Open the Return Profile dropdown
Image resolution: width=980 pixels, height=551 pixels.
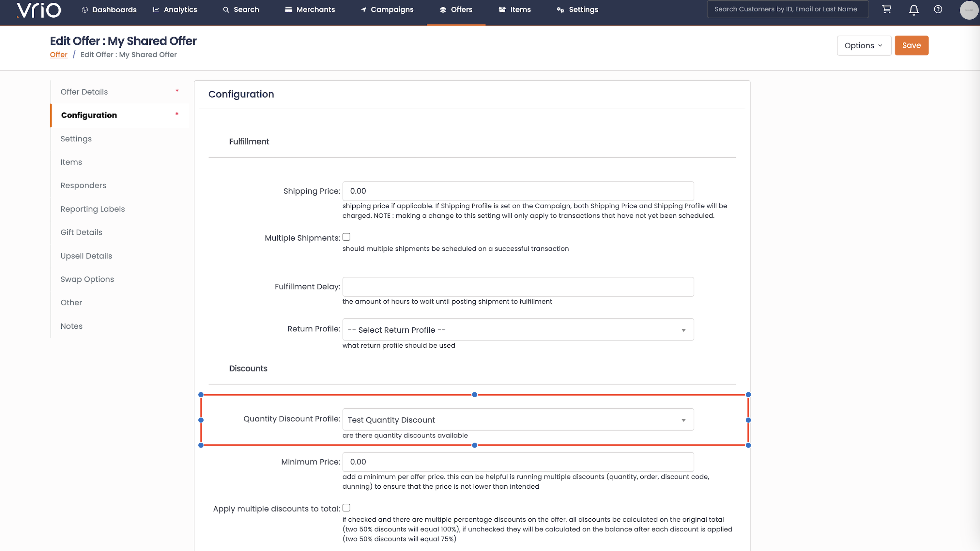click(518, 329)
